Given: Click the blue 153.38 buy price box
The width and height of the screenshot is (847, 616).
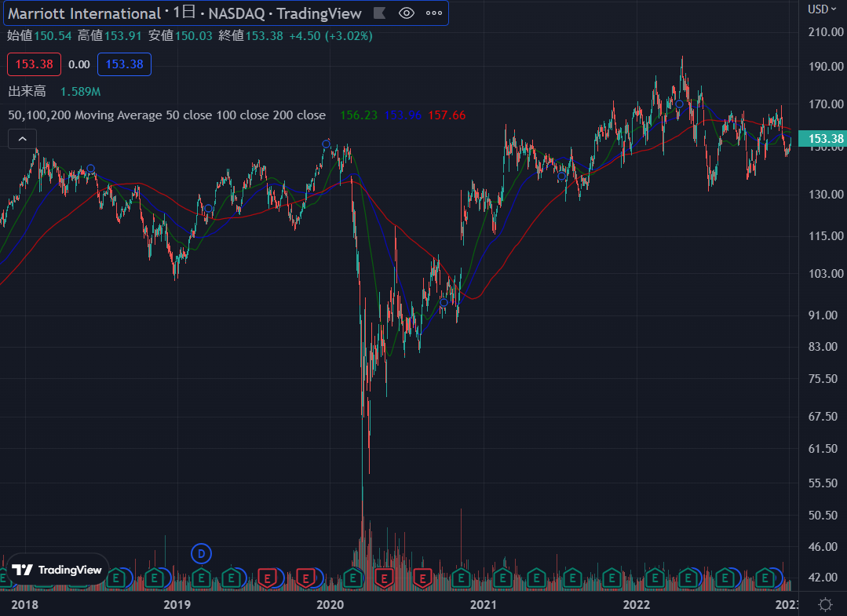Looking at the screenshot, I should tap(124, 64).
